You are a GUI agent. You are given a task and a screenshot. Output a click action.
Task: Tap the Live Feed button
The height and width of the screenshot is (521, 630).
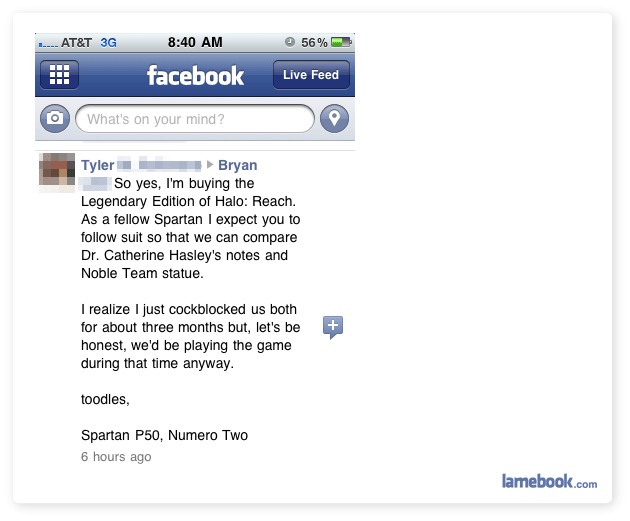pyautogui.click(x=311, y=75)
